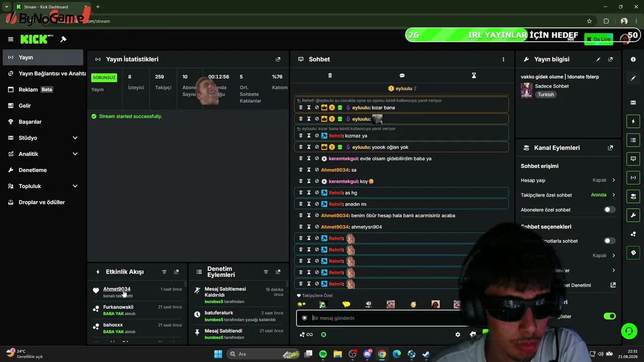This screenshot has height=362, width=644.
Task: Click the trash icon in Sohbet toolbar
Action: [x=330, y=75]
